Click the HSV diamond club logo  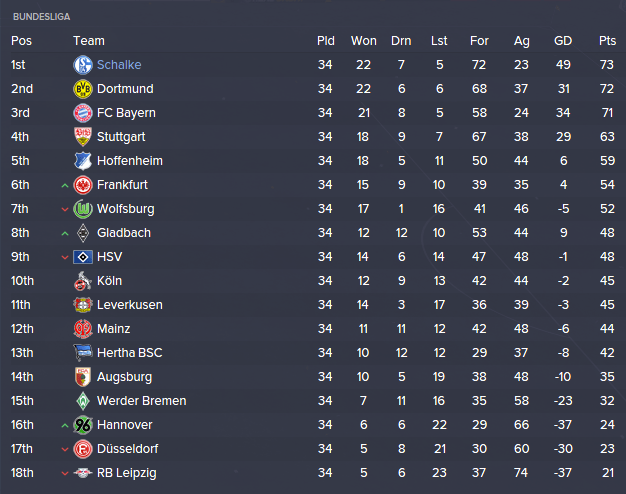[x=83, y=257]
